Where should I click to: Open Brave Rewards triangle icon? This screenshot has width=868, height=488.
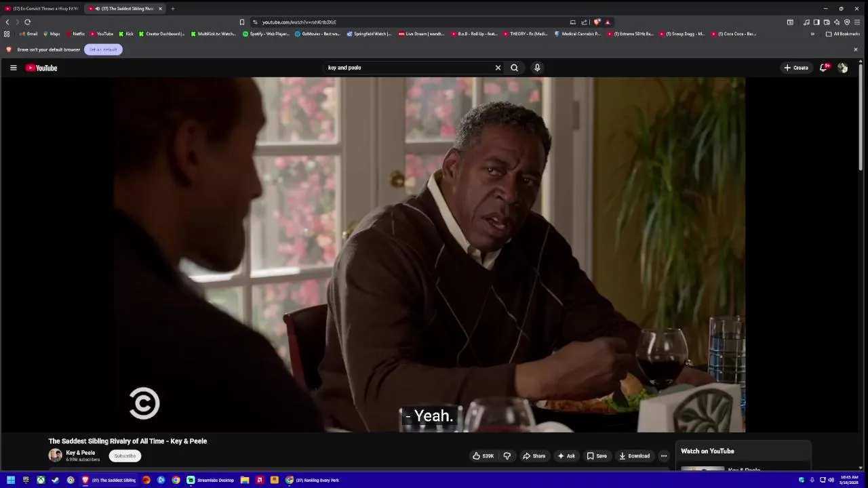click(x=608, y=22)
